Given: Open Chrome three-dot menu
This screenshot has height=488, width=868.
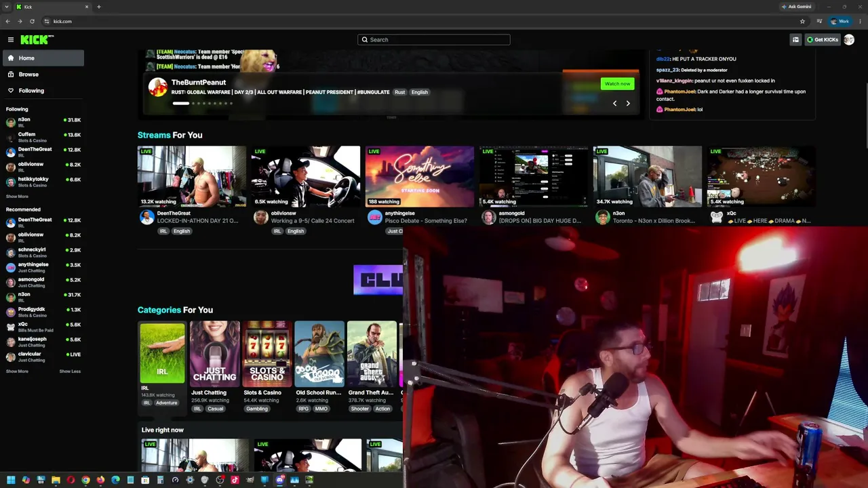Looking at the screenshot, I should coord(859,21).
